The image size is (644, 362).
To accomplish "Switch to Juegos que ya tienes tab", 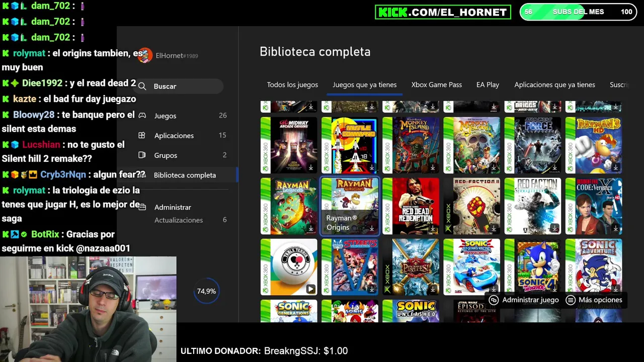I will point(365,84).
